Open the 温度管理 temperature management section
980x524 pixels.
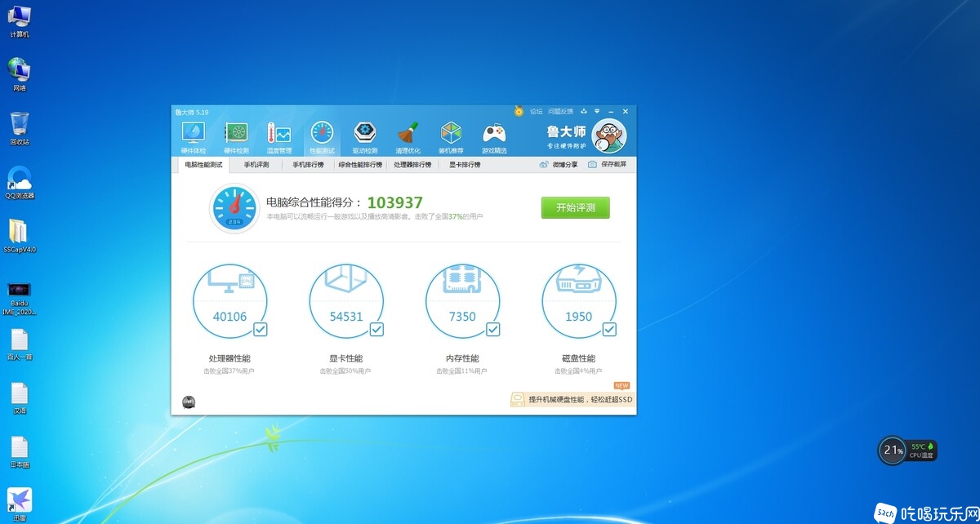coord(278,137)
